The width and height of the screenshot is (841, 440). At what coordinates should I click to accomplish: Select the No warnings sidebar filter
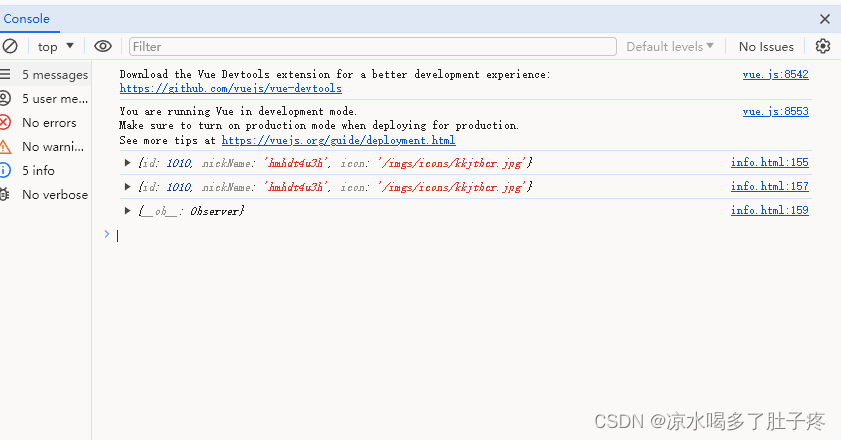pos(46,146)
